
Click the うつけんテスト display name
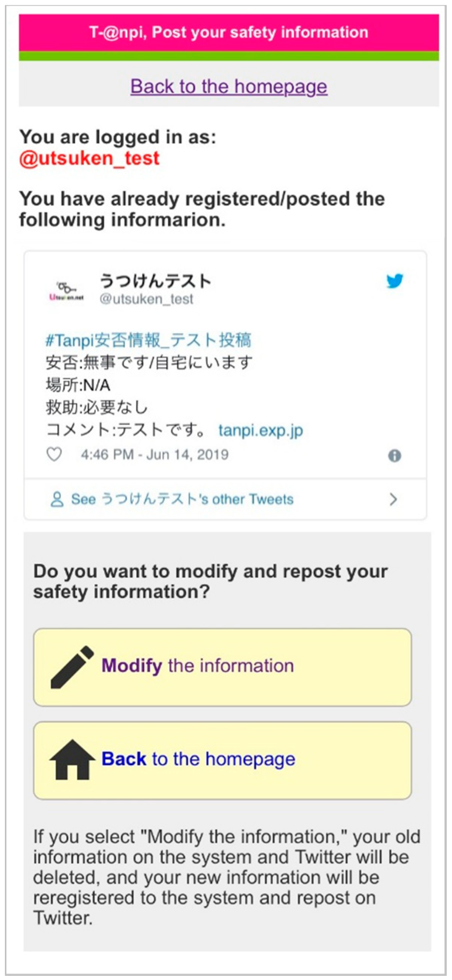tap(155, 281)
